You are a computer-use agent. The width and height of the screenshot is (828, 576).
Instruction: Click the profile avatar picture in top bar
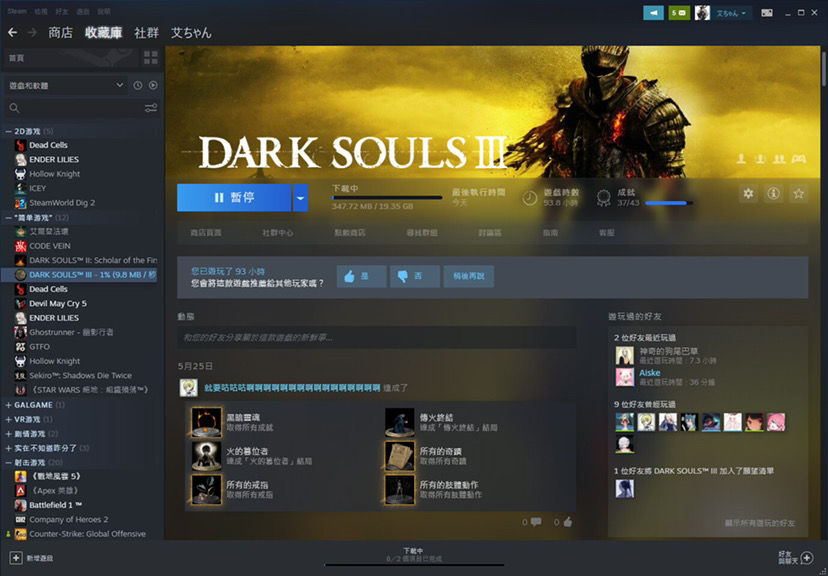point(702,13)
